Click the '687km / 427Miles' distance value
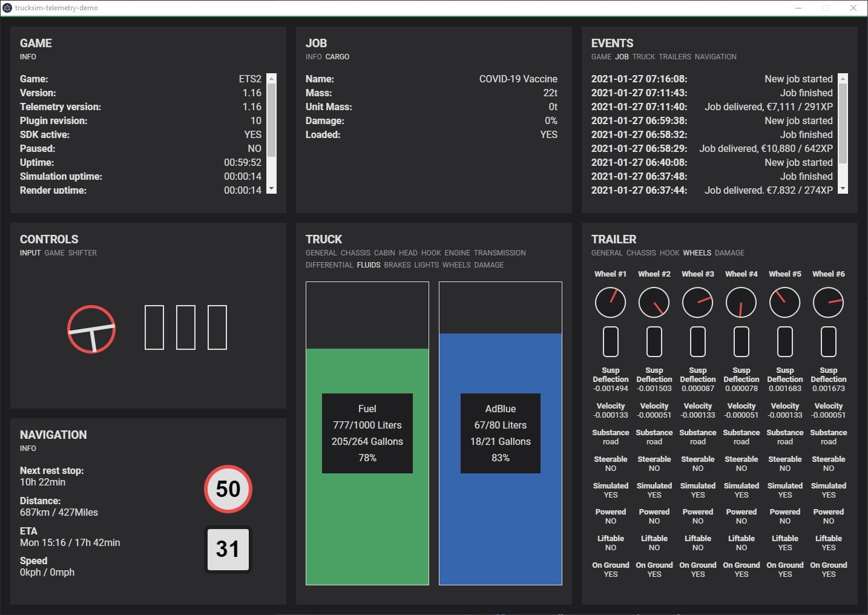 [59, 513]
